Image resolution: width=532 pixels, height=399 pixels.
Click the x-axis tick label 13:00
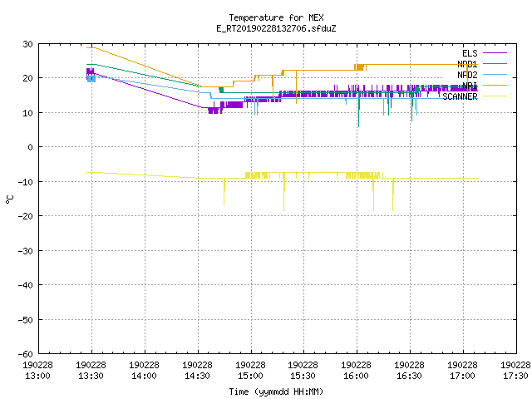click(37, 376)
